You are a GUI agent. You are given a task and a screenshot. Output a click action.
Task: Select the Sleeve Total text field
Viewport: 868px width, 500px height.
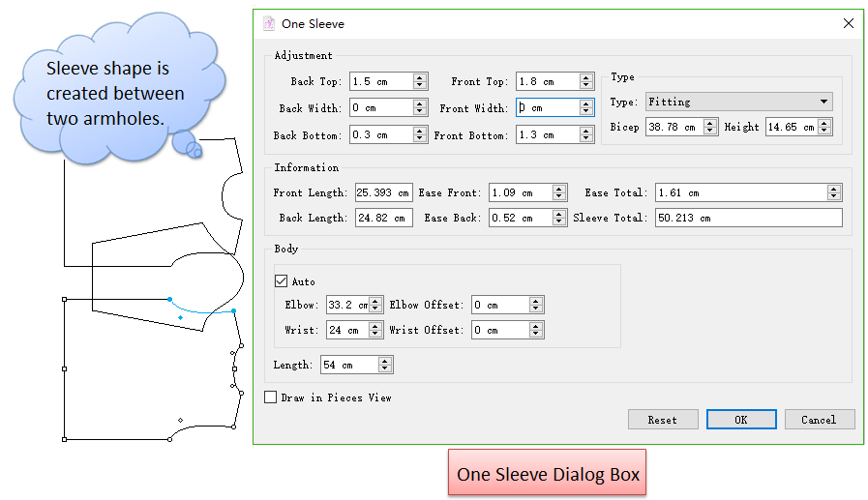pos(747,219)
